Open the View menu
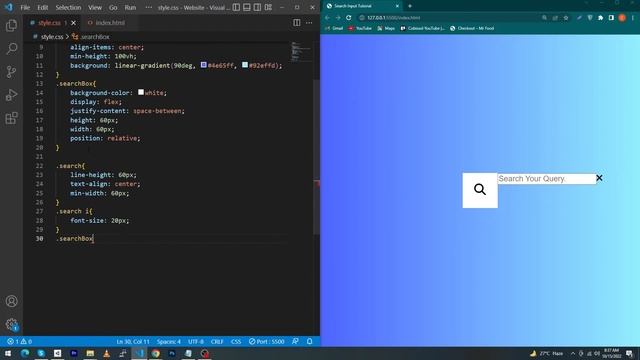Image resolution: width=640 pixels, height=360 pixels. [x=95, y=7]
